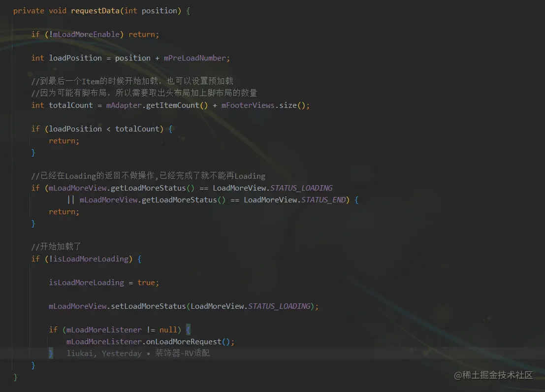
Task: Click the true literal
Action: 146,283
